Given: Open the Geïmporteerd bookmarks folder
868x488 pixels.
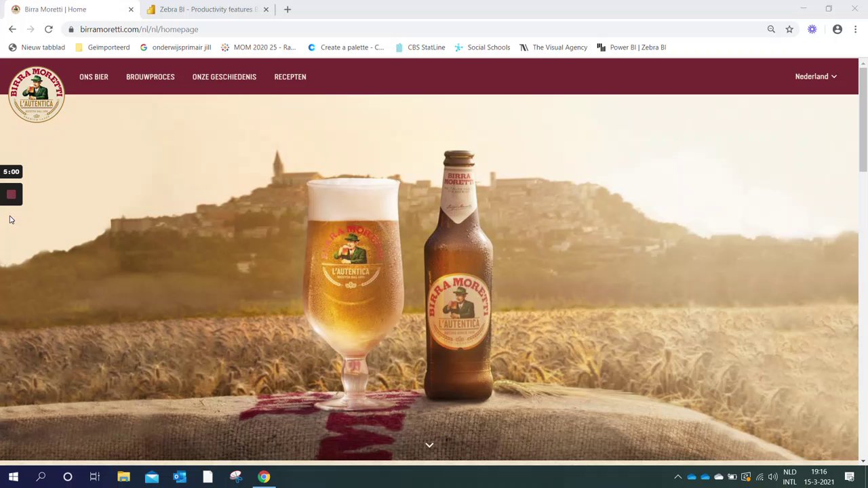Looking at the screenshot, I should 102,47.
